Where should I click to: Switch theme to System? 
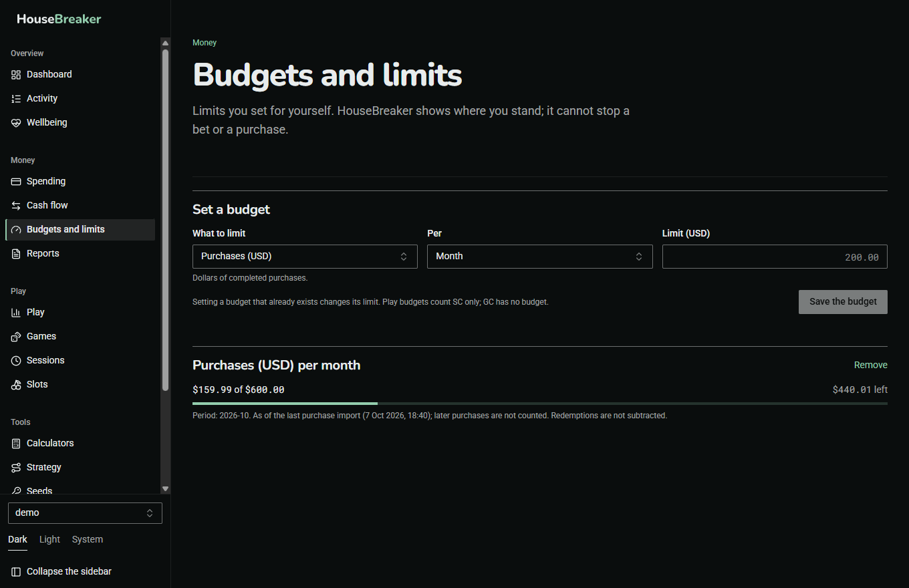point(88,539)
